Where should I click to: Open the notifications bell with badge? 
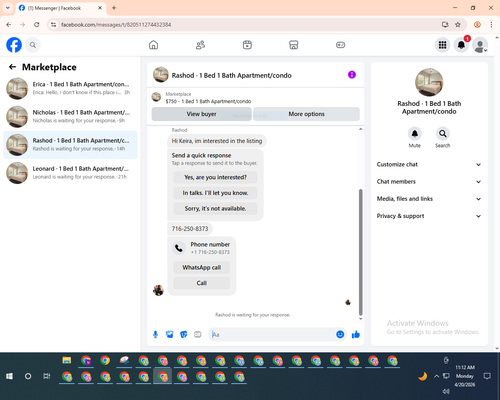[461, 45]
